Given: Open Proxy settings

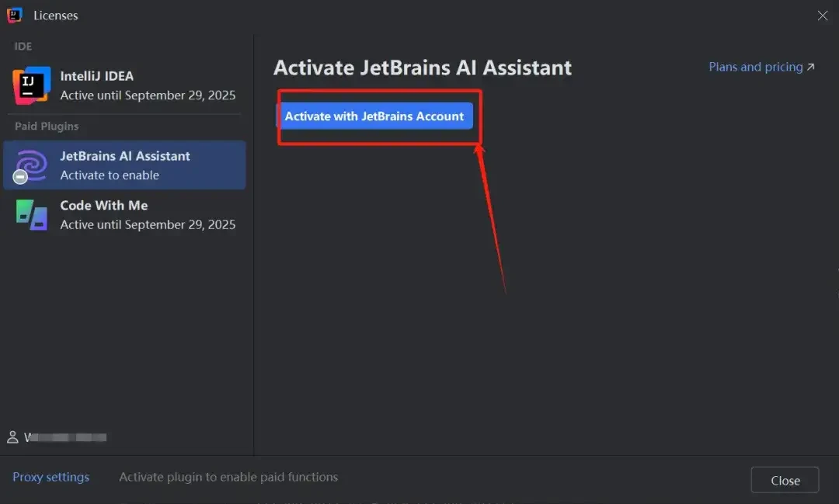Looking at the screenshot, I should [50, 477].
